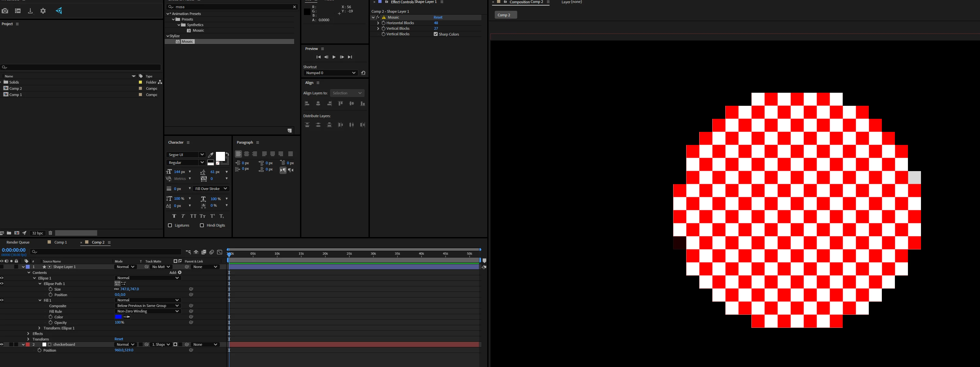Click the Horizontal Blocks value 48
Screen dimensions: 980x367
coord(436,23)
